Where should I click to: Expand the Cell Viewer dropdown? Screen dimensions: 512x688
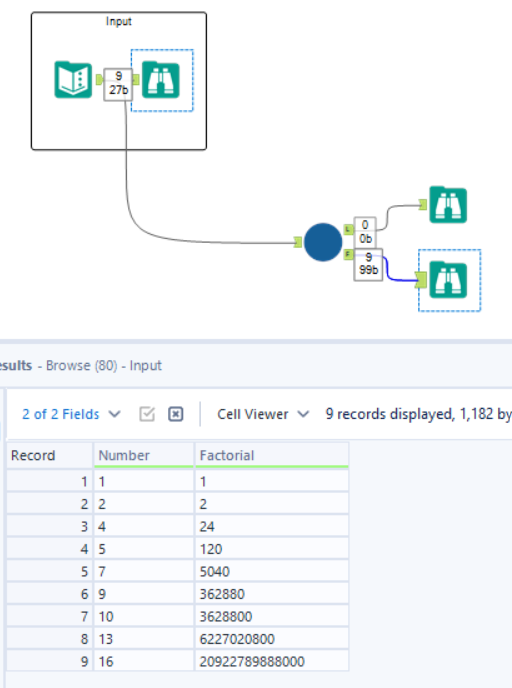point(263,414)
